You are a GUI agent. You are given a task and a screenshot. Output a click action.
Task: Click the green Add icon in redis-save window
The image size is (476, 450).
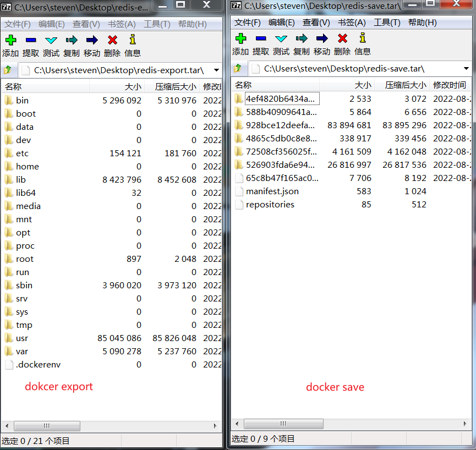240,38
